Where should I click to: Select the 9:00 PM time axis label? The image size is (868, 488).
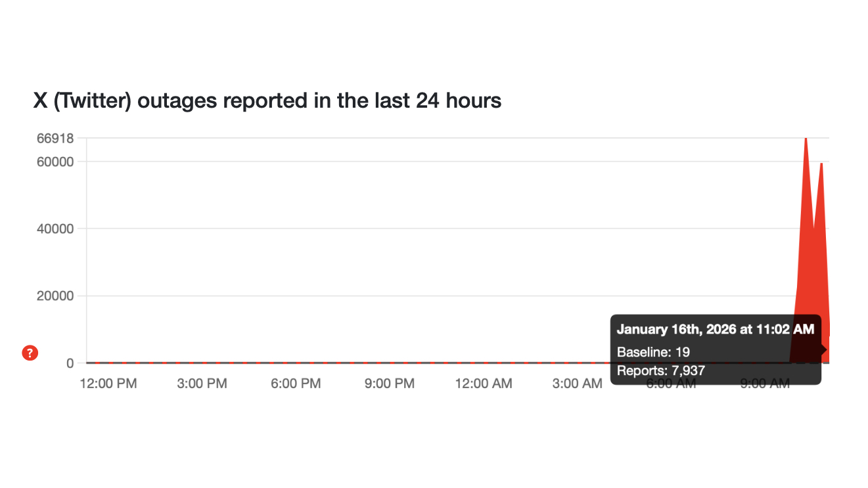[390, 384]
